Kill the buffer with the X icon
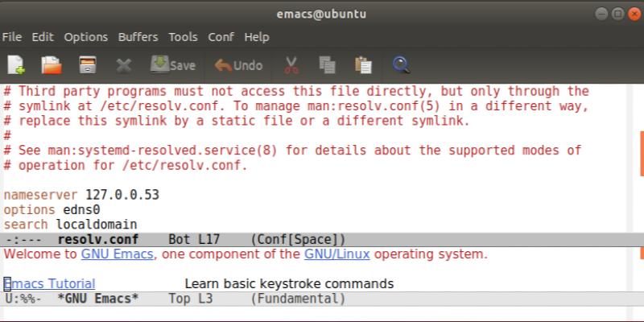Screen dimensions: 644x322 [x=123, y=65]
